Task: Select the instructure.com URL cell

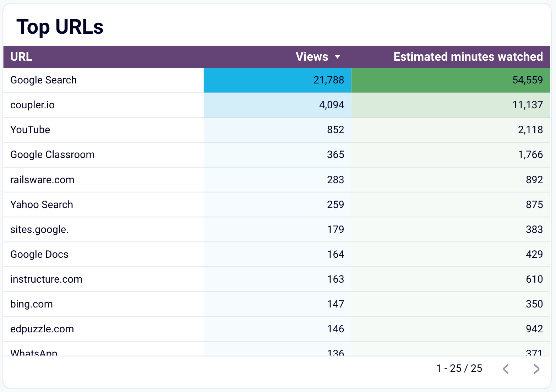Action: 104,279
